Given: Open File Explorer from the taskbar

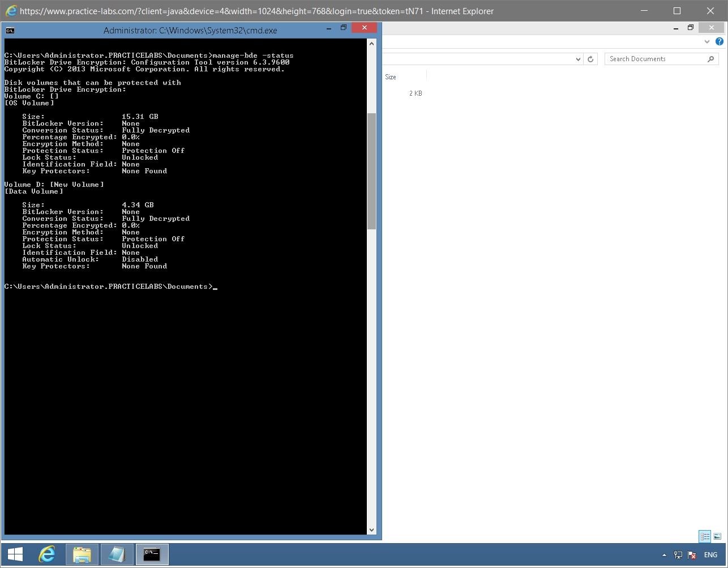Looking at the screenshot, I should pos(82,554).
